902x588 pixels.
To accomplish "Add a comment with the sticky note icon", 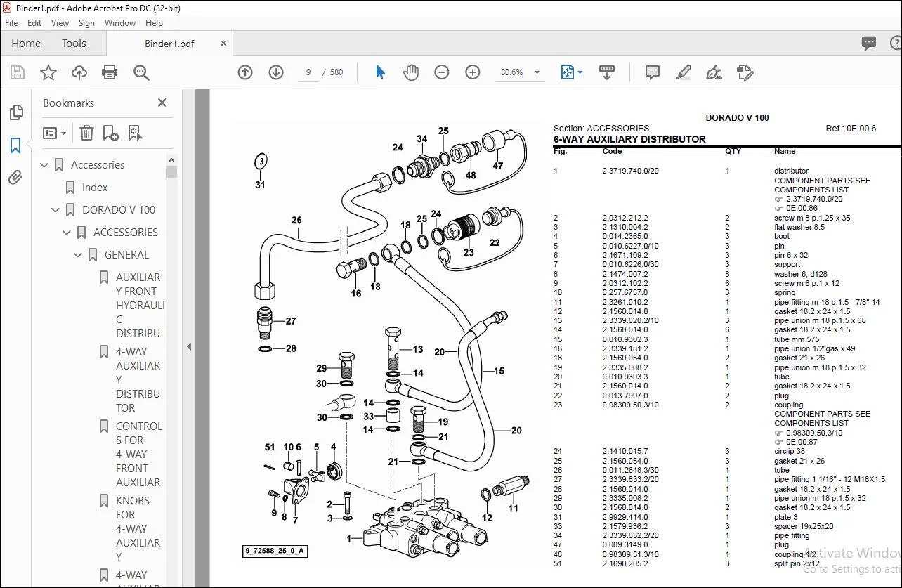I will [653, 72].
